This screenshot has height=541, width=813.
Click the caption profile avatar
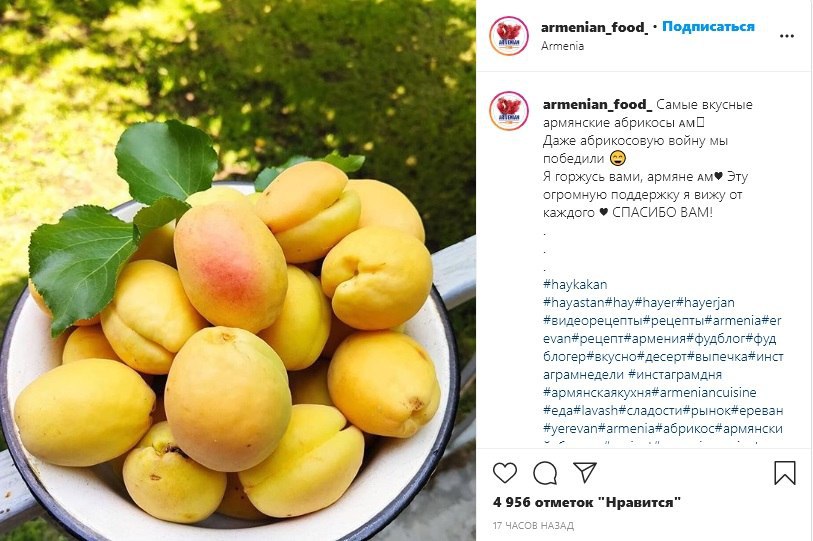click(x=509, y=111)
